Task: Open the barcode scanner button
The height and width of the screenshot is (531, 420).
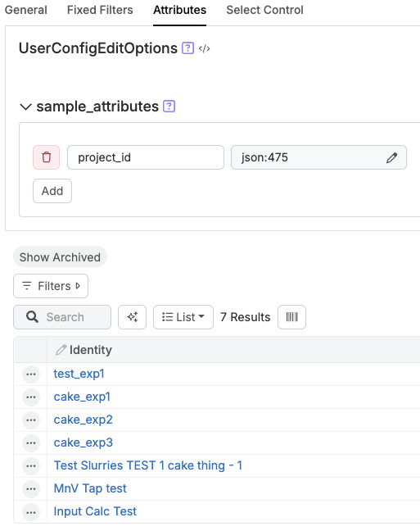Action: (291, 317)
